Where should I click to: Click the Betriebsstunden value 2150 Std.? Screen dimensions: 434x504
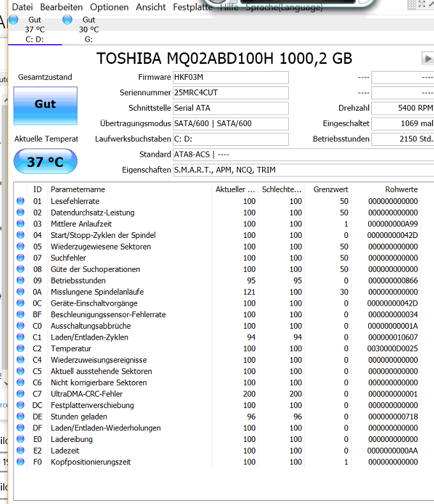point(403,139)
